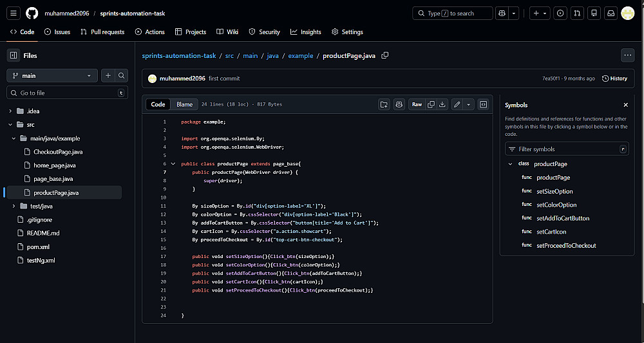Switch to the Blame view
Screen dimensions: 644x343
pos(184,104)
